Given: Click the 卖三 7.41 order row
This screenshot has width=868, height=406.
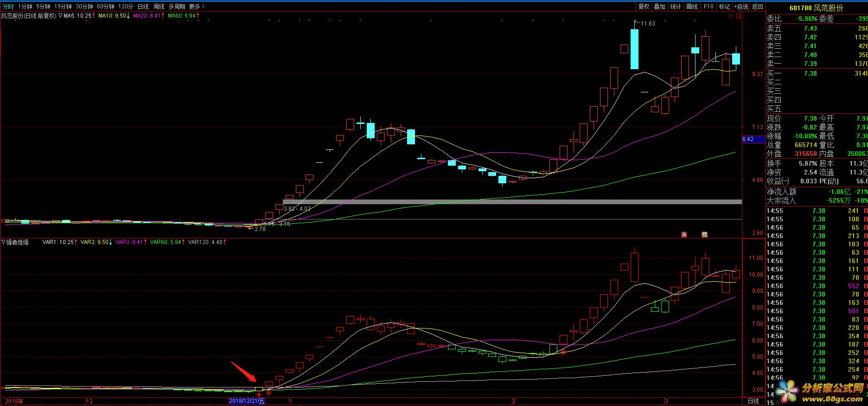Looking at the screenshot, I should (817, 46).
